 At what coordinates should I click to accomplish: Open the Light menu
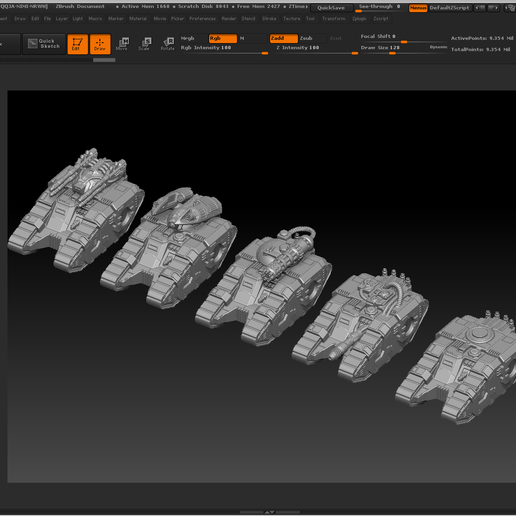click(78, 19)
